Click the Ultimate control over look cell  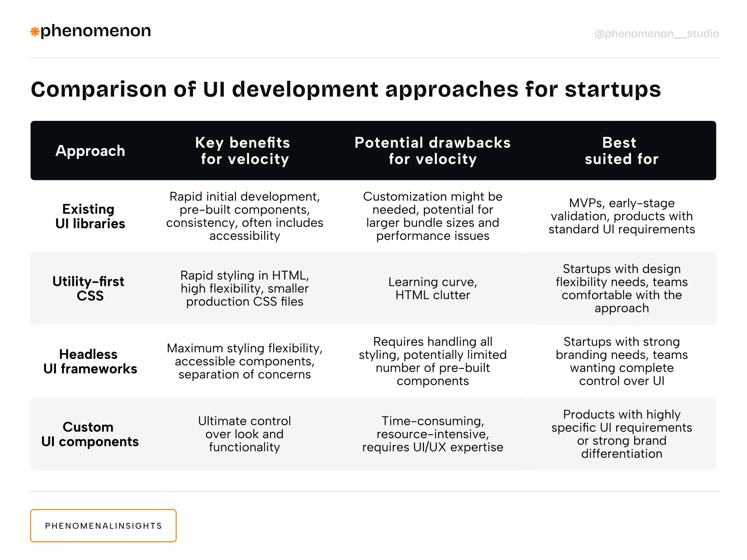click(245, 434)
